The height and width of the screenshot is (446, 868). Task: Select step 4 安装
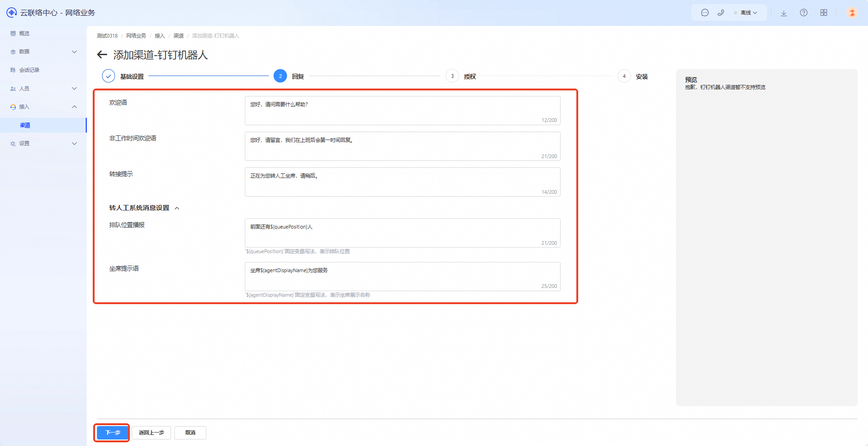633,76
